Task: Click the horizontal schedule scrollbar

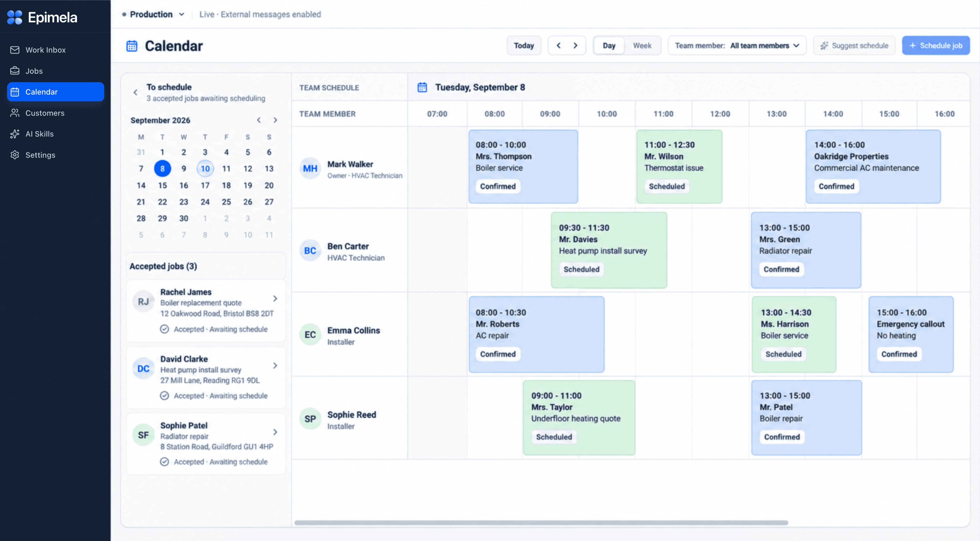Action: click(541, 523)
